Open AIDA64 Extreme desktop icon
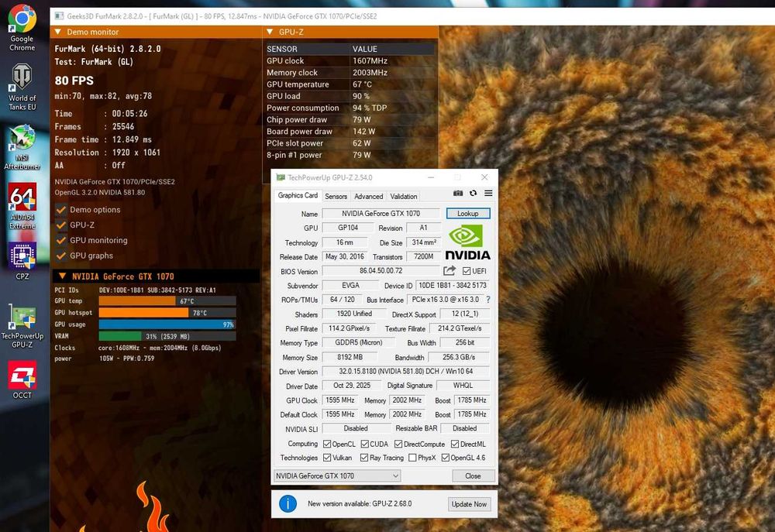Viewport: 775px width, 532px height. click(22, 206)
